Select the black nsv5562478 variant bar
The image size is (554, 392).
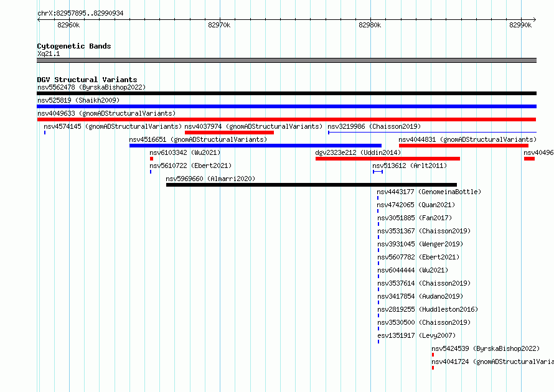coord(286,93)
